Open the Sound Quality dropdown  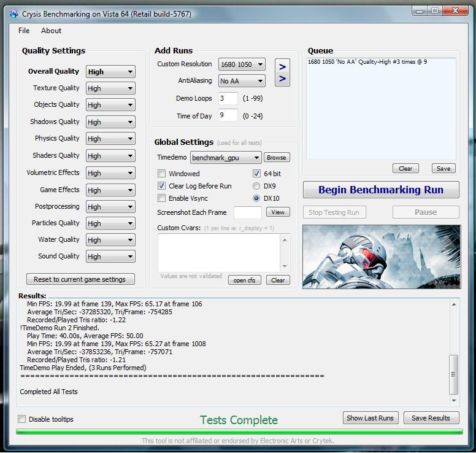tap(110, 257)
